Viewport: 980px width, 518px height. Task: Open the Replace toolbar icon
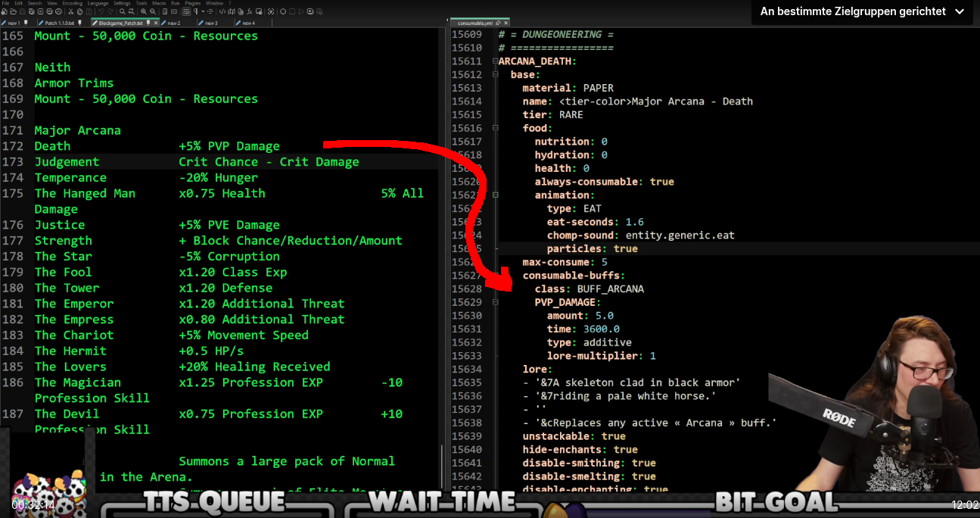pos(131,11)
